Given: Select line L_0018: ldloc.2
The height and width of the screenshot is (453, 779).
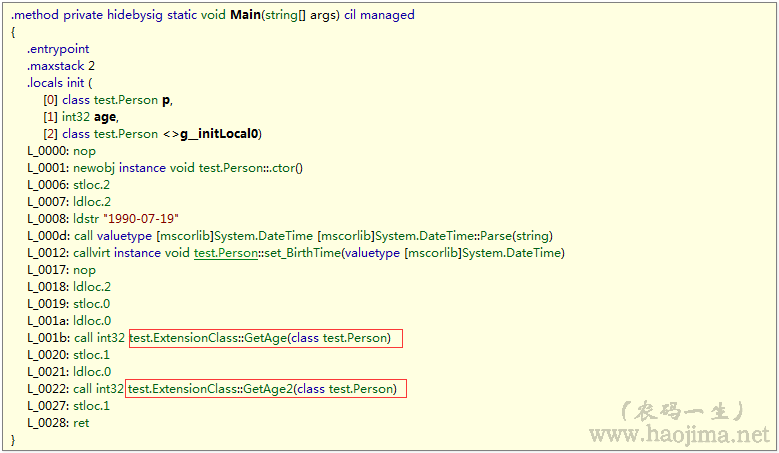Looking at the screenshot, I should [x=69, y=287].
